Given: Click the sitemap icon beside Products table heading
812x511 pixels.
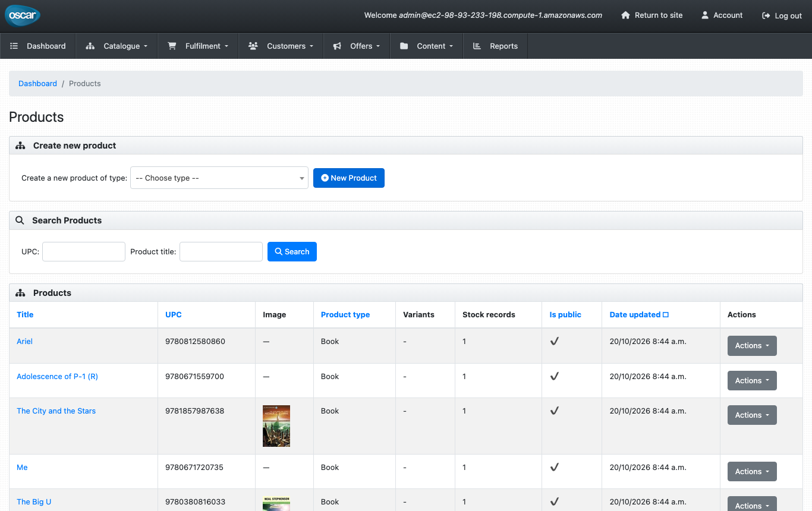Looking at the screenshot, I should pyautogui.click(x=20, y=293).
